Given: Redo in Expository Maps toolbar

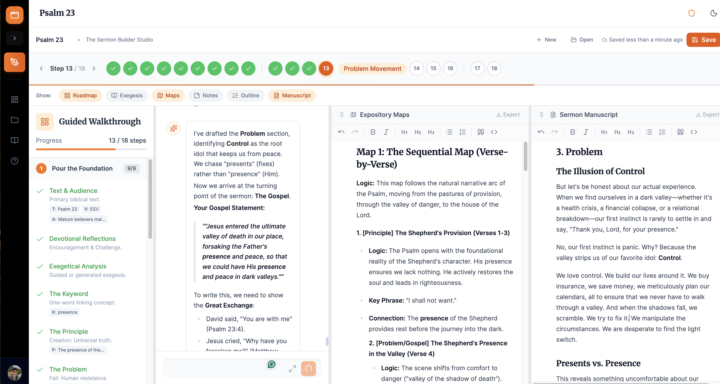Looking at the screenshot, I should 354,132.
